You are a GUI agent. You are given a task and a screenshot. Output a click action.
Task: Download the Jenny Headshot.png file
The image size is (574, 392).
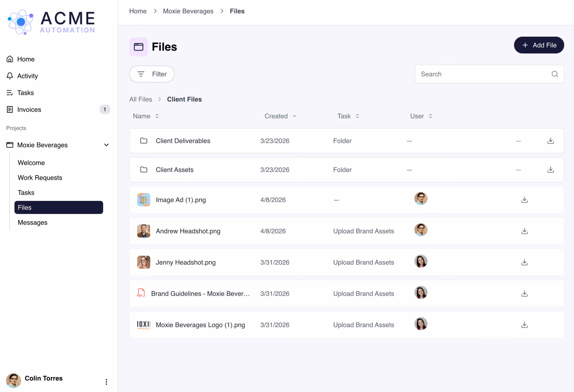click(524, 262)
